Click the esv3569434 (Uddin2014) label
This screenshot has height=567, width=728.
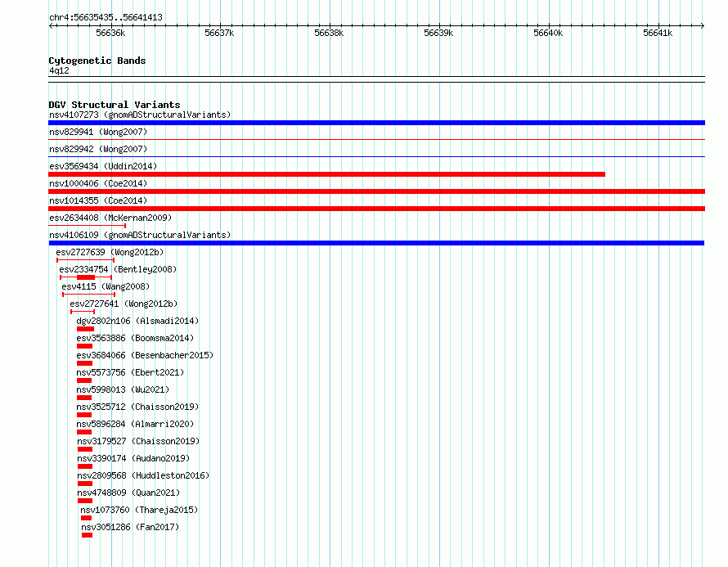103,166
